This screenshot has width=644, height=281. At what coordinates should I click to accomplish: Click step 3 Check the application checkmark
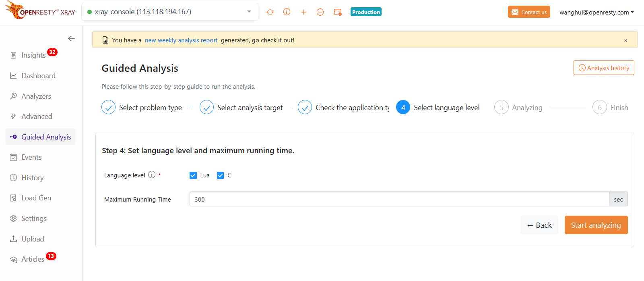[305, 107]
